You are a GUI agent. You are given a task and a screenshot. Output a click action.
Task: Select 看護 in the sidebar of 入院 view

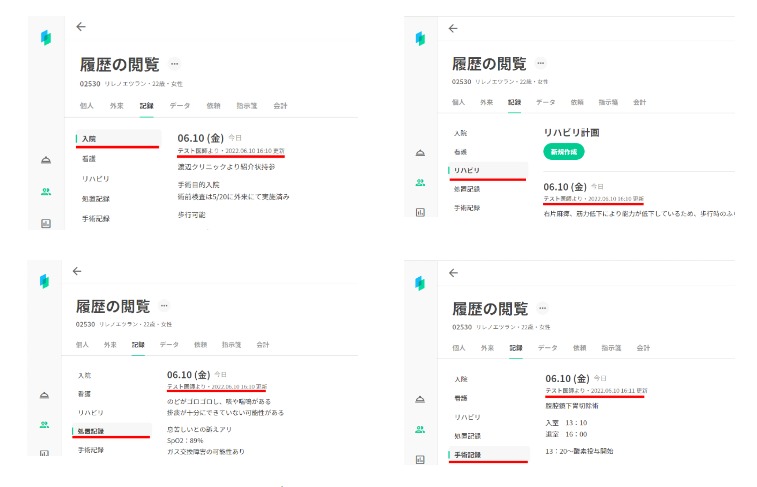[x=89, y=158]
